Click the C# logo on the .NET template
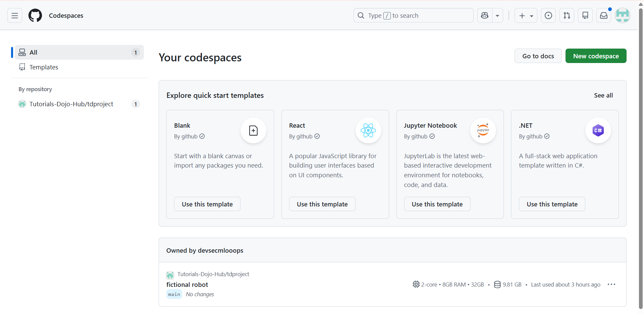The height and width of the screenshot is (314, 644). [x=598, y=130]
